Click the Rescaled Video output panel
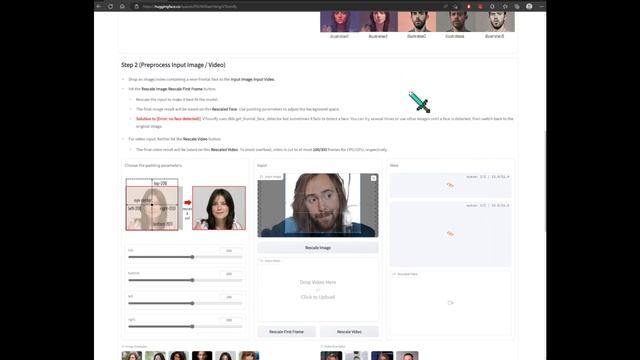 pos(450,303)
